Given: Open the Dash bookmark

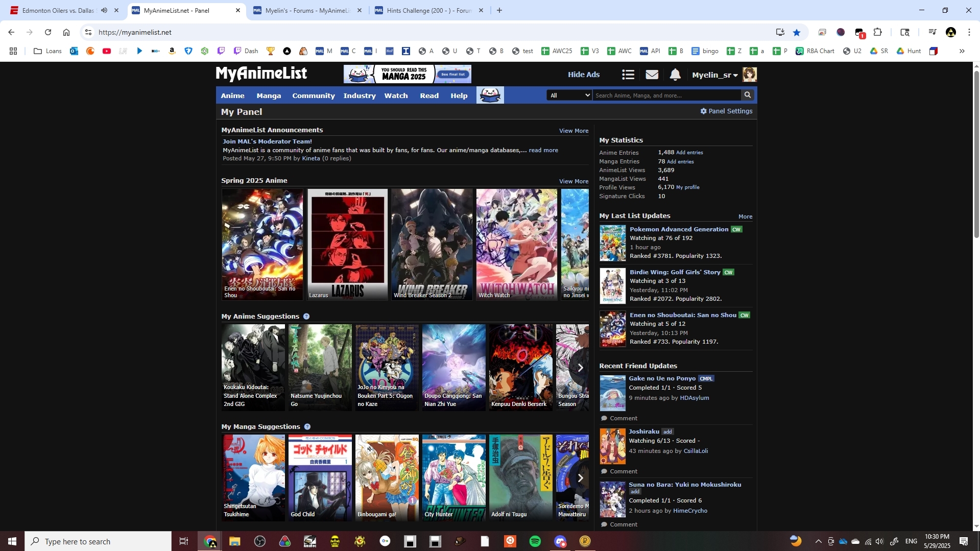Looking at the screenshot, I should 246,51.
